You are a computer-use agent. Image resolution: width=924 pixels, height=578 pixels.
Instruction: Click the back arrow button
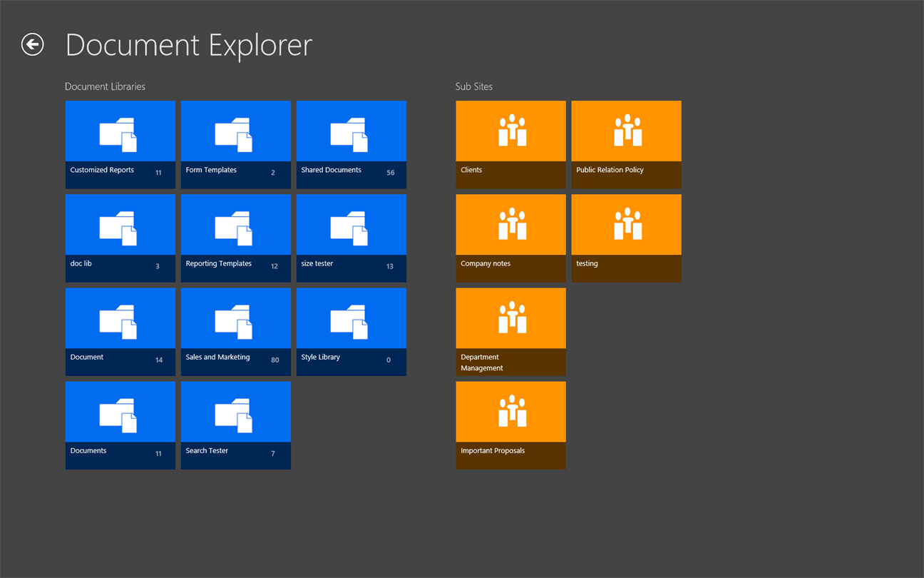[x=32, y=45]
